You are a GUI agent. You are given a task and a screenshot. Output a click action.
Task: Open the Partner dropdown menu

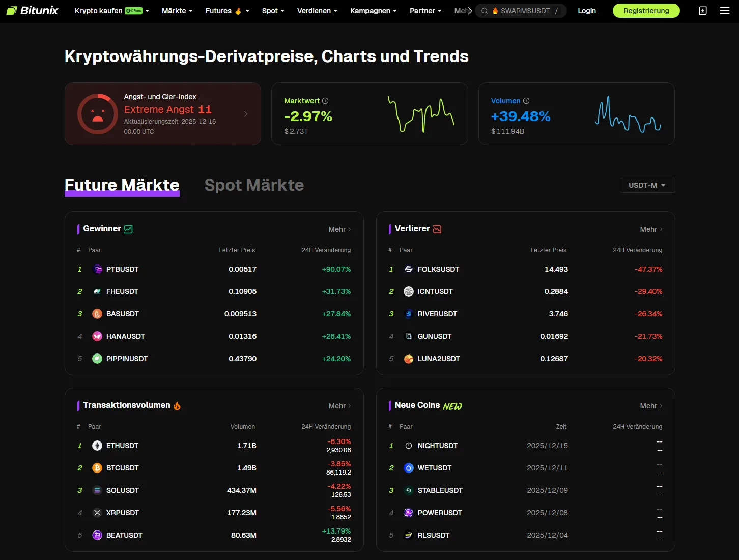click(x=425, y=11)
